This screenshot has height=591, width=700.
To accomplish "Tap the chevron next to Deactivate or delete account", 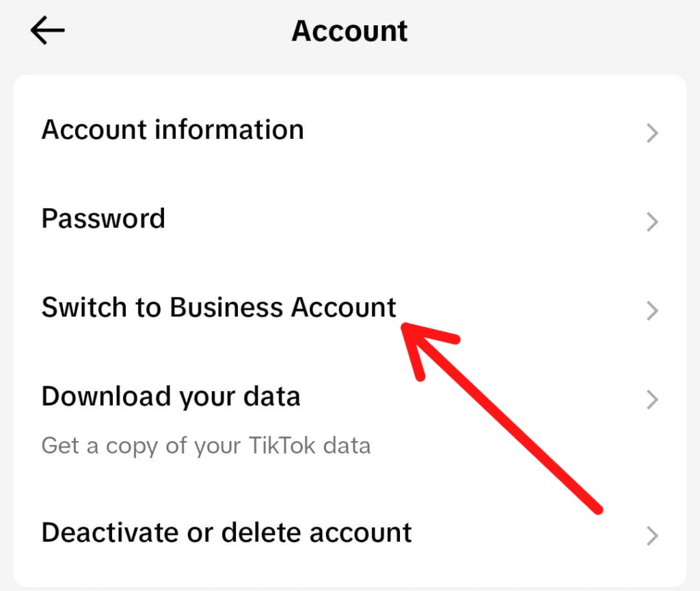I will (652, 536).
